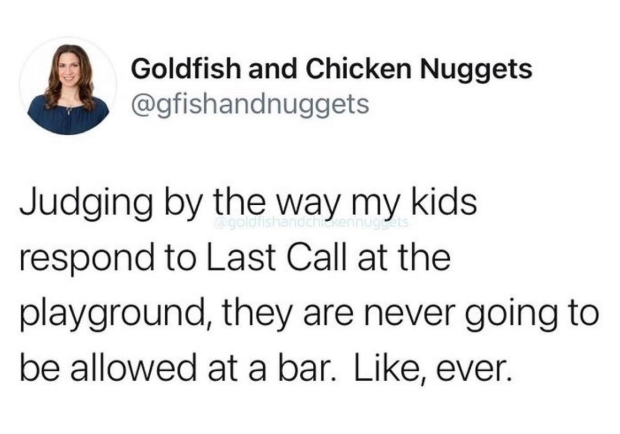This screenshot has width=620, height=434.
Task: Click the faint @goldfishandchickennuggets watermark
Action: pos(308,223)
